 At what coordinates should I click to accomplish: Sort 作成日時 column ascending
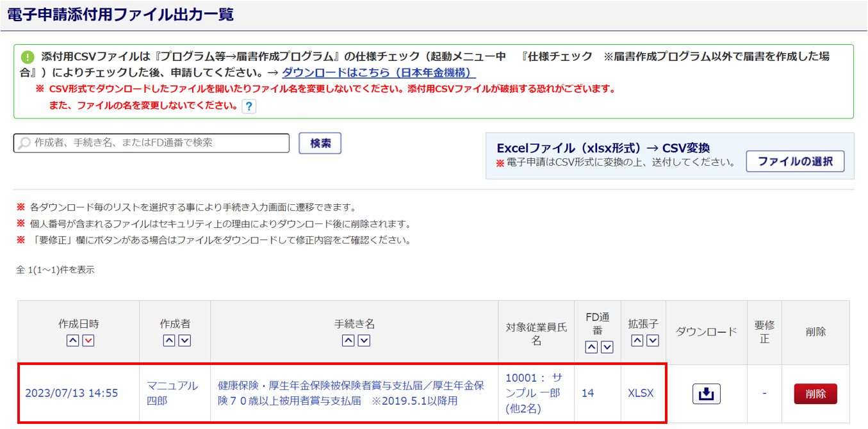pyautogui.click(x=72, y=341)
